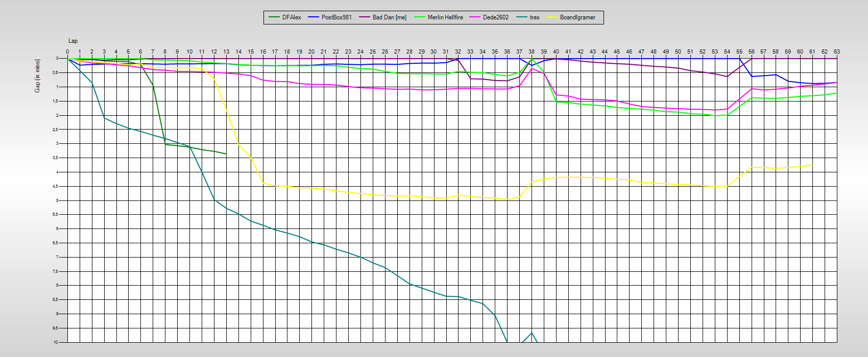The width and height of the screenshot is (868, 357).
Task: Click the 'Gap (in mins)' axis title
Action: coord(37,75)
